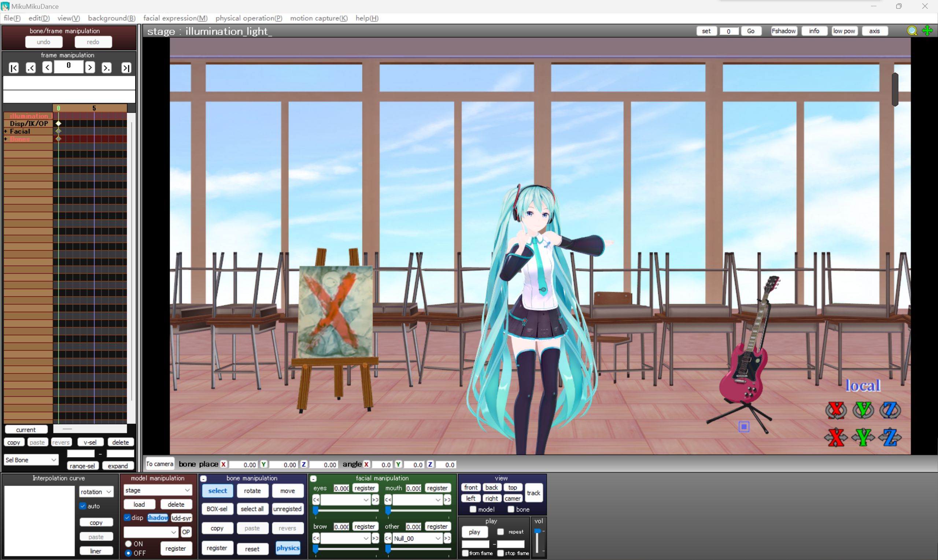Uncheck the disp checkbox for model

coord(127,518)
